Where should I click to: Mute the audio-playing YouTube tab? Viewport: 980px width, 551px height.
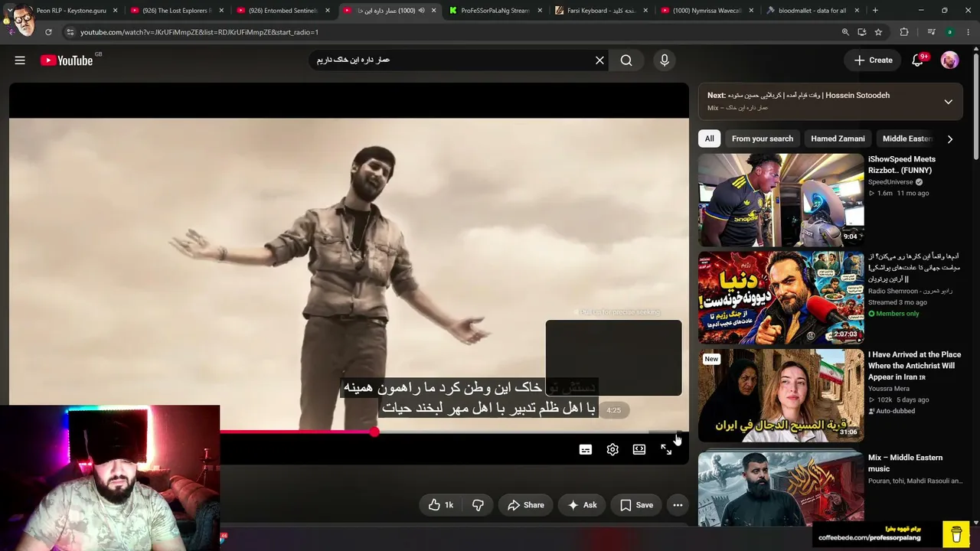[x=421, y=11]
